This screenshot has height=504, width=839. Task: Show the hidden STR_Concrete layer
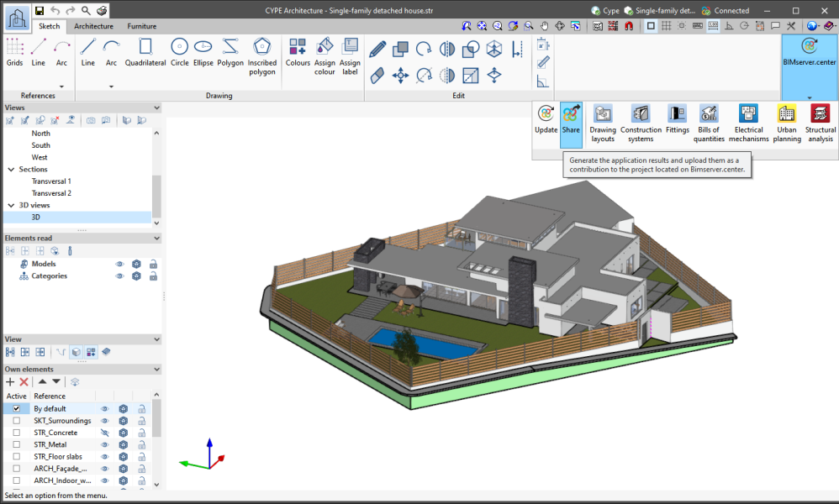tap(105, 433)
